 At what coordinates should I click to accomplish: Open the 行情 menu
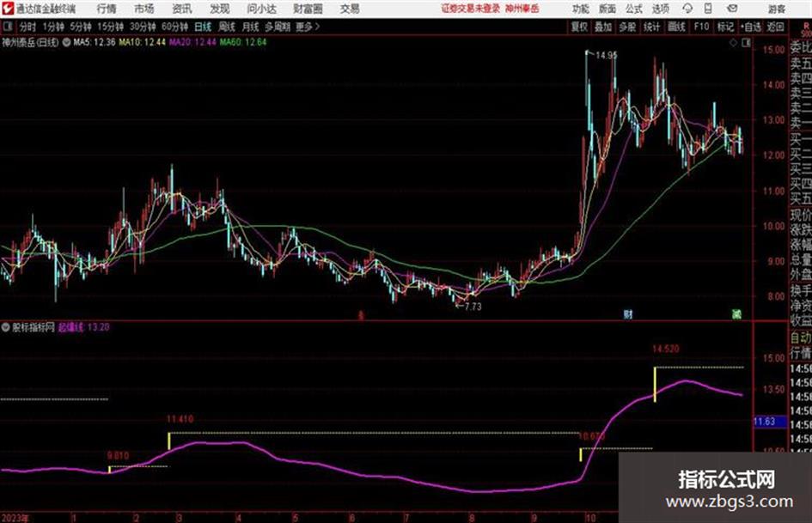tap(107, 9)
